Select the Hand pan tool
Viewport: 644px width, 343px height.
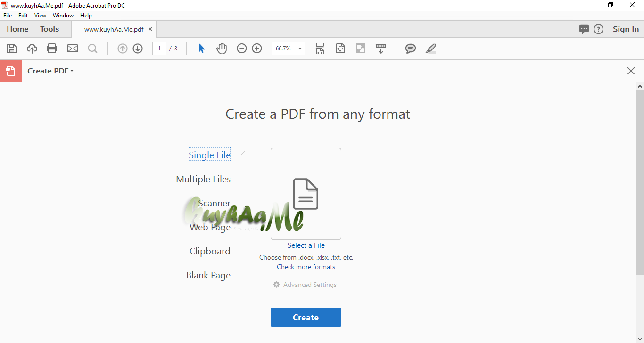(222, 49)
